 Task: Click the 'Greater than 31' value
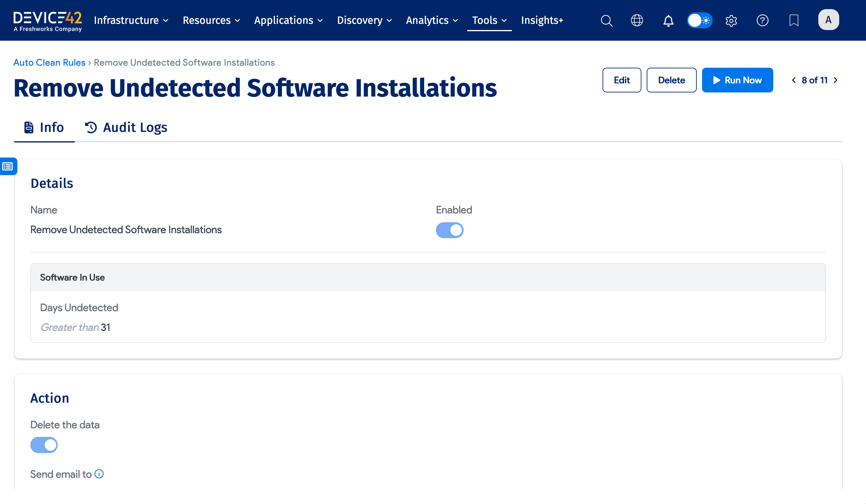coord(75,327)
